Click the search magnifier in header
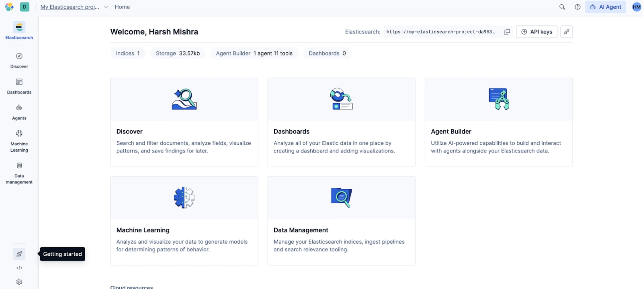644x290 pixels. coord(562,7)
